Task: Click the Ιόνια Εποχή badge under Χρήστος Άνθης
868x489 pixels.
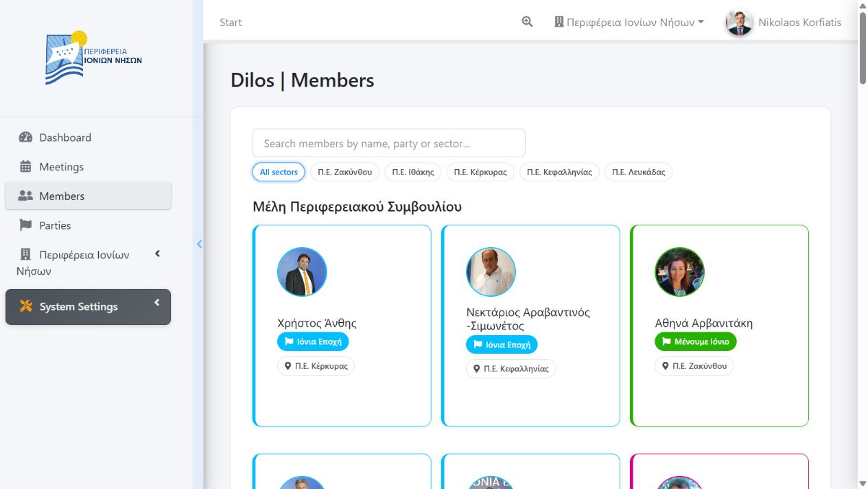Action: coord(313,341)
